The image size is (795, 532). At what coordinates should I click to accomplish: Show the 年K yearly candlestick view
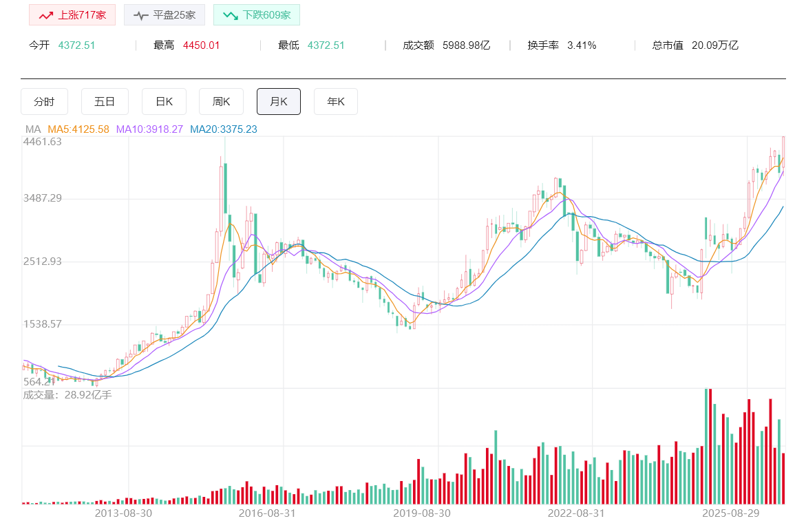click(x=335, y=102)
